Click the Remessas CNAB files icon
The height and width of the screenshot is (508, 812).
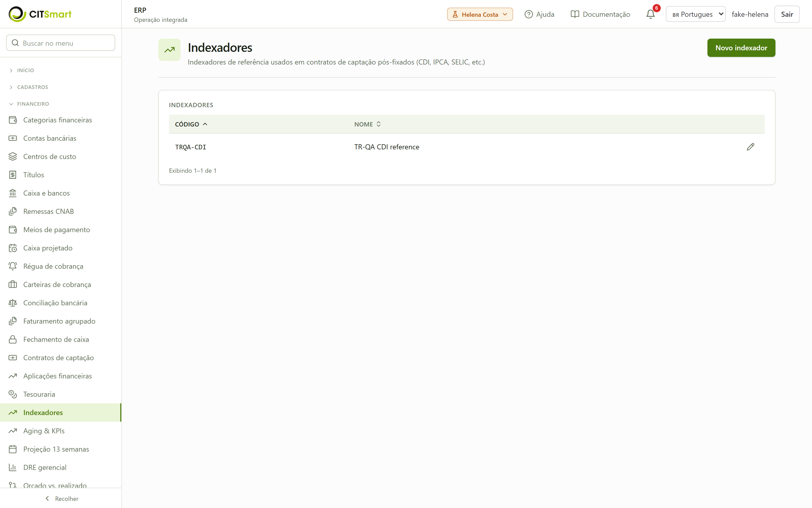click(x=13, y=211)
